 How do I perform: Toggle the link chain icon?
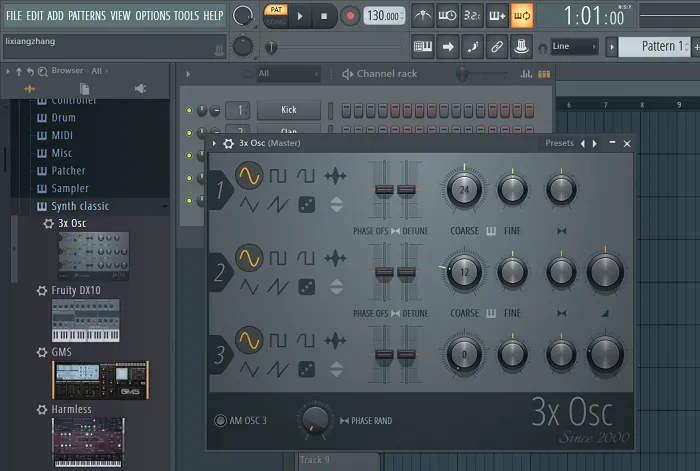[x=497, y=46]
